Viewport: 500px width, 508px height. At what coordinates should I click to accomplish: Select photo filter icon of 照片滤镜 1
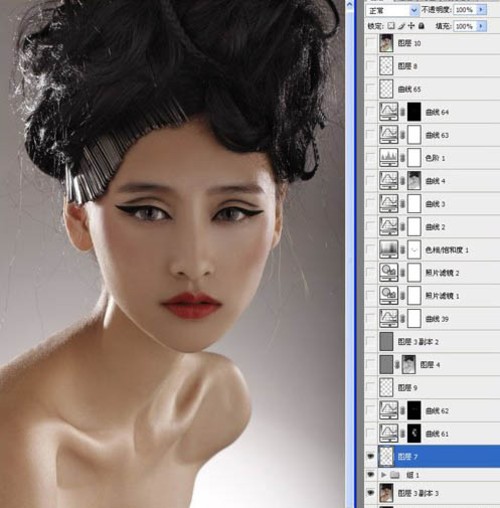389,296
